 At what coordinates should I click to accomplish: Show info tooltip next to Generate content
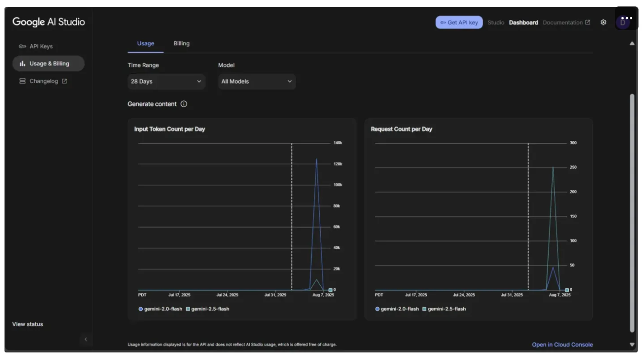(184, 104)
